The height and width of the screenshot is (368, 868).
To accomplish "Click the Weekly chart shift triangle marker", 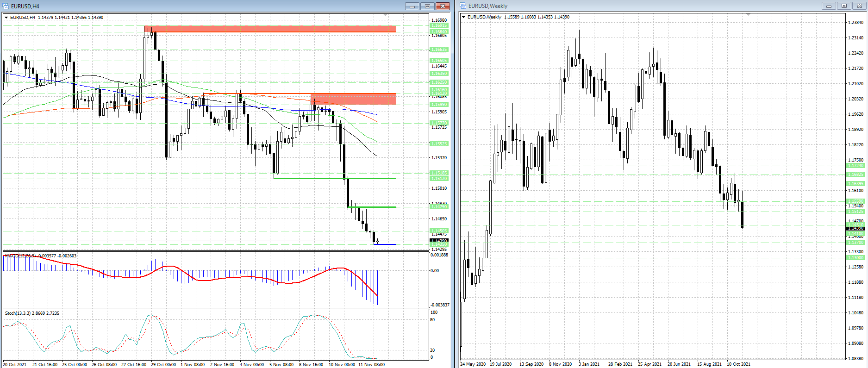I will coord(749,15).
